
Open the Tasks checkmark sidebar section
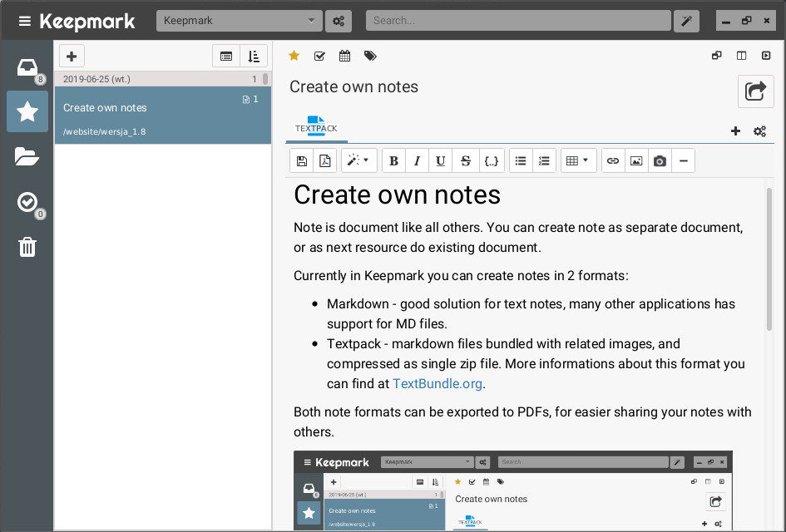click(x=27, y=202)
